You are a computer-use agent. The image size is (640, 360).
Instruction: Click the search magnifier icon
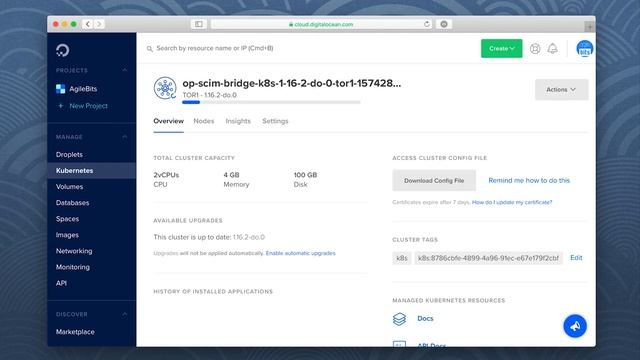click(x=149, y=49)
